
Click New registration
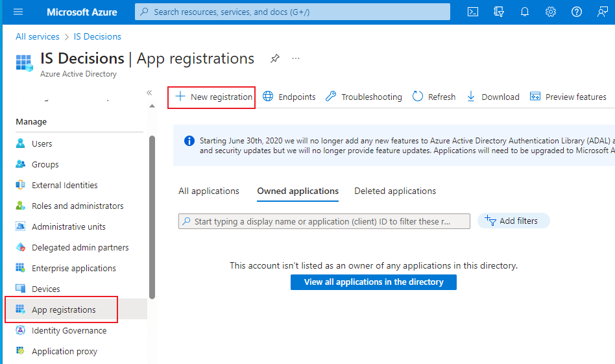pos(212,97)
